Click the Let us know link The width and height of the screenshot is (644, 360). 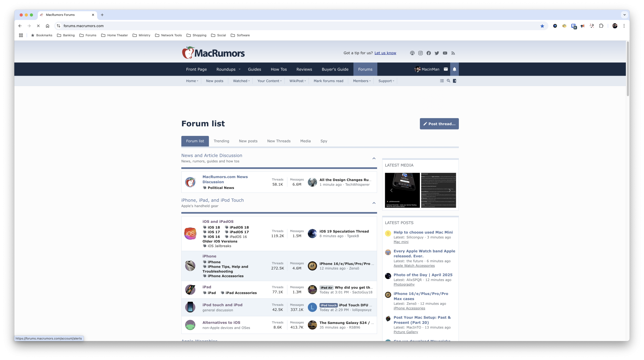click(385, 53)
